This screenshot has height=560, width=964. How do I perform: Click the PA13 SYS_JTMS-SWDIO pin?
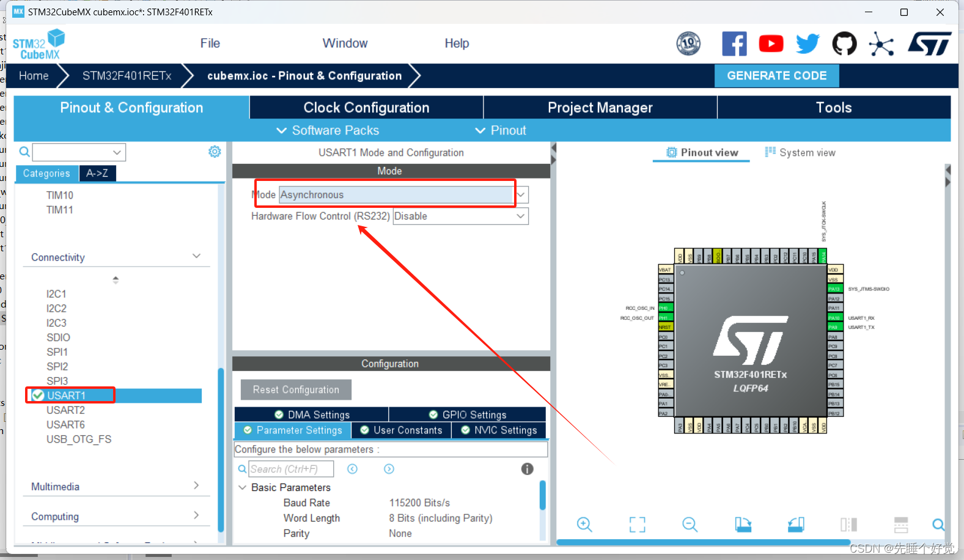[835, 289]
